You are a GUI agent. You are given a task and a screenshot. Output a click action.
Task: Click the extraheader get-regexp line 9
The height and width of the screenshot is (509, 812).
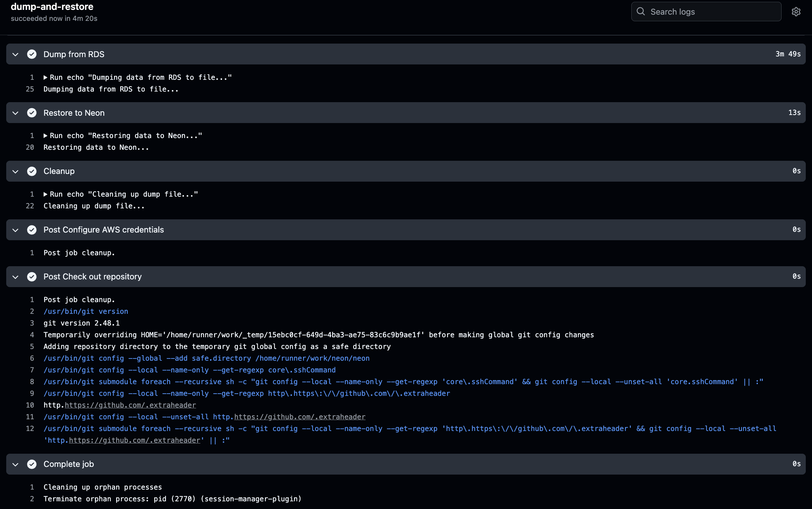(x=247, y=393)
